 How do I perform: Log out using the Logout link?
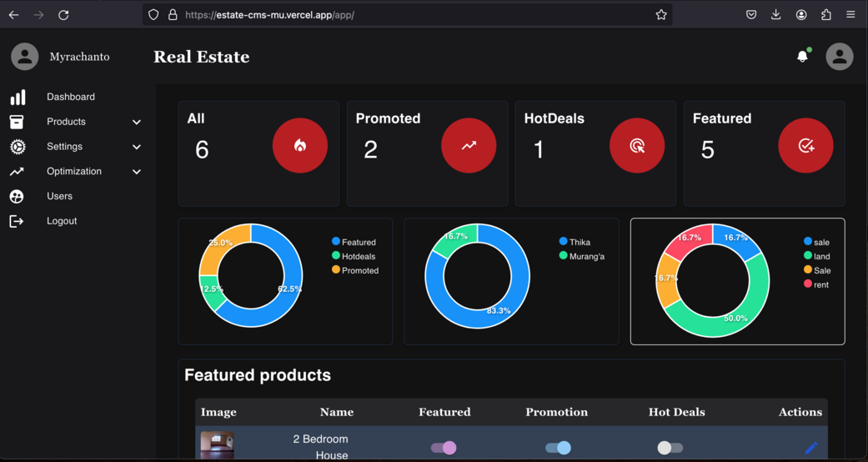(x=62, y=221)
